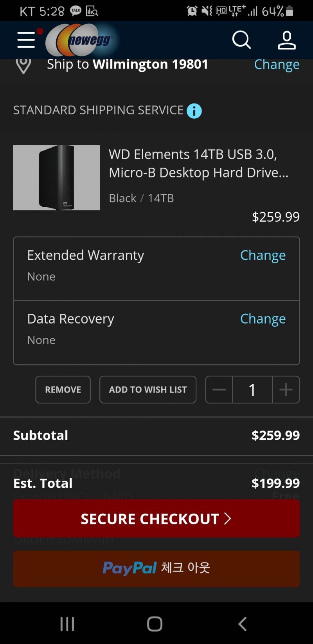Viewport: 313px width, 644px height.
Task: Change the Ship to Wilmington address
Action: tap(277, 65)
